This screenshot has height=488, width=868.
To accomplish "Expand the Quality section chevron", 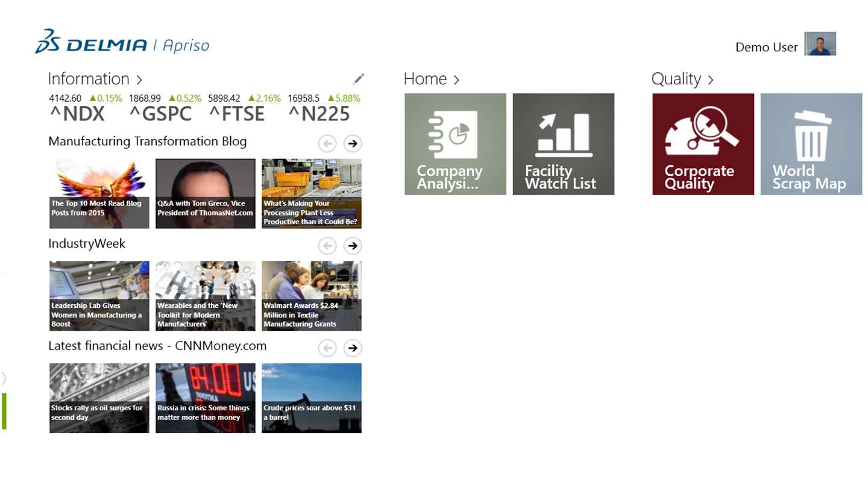I will [711, 80].
